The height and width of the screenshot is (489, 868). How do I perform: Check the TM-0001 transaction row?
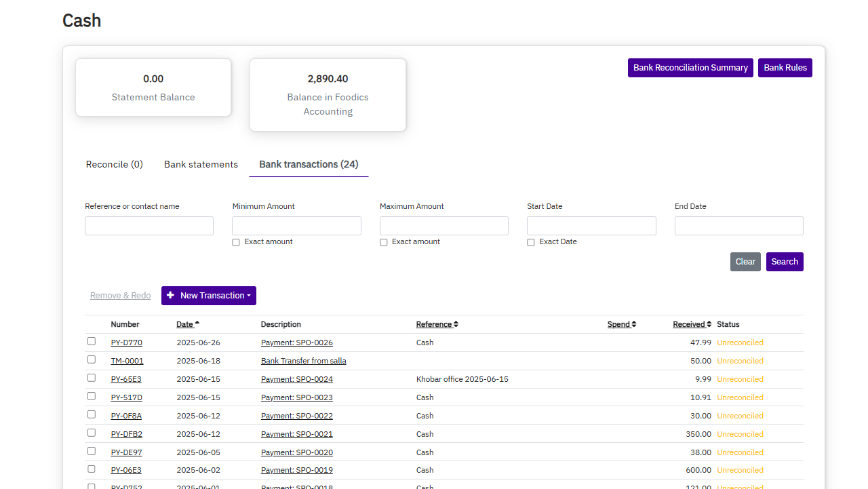[x=92, y=359]
